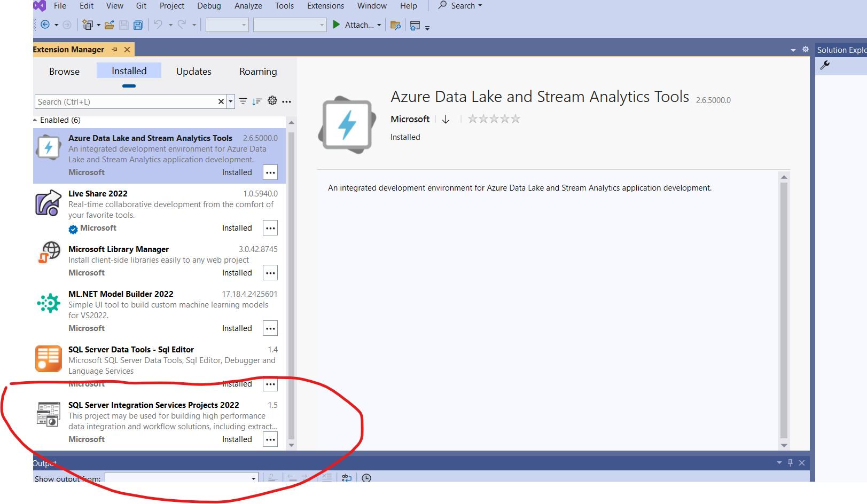Toggle timestamps with the clock icon
Screen dimensions: 867x504
point(366,477)
